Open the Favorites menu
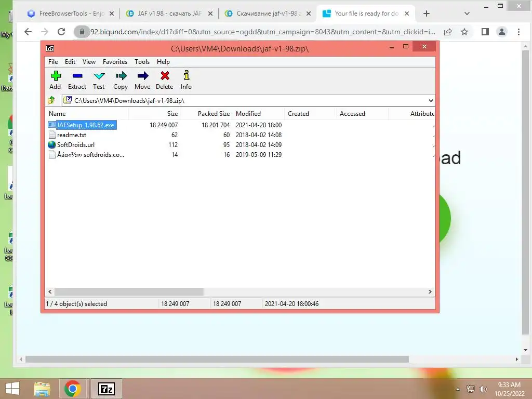The image size is (532, 399). tap(115, 62)
